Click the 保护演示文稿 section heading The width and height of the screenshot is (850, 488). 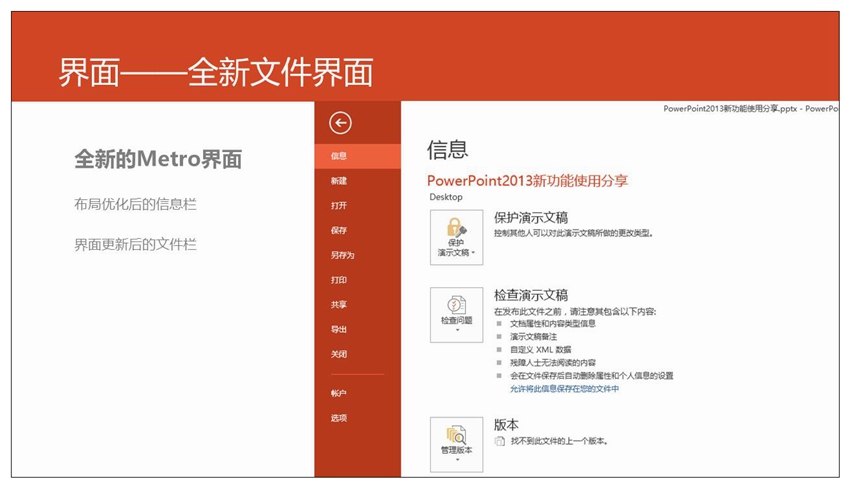click(x=531, y=218)
